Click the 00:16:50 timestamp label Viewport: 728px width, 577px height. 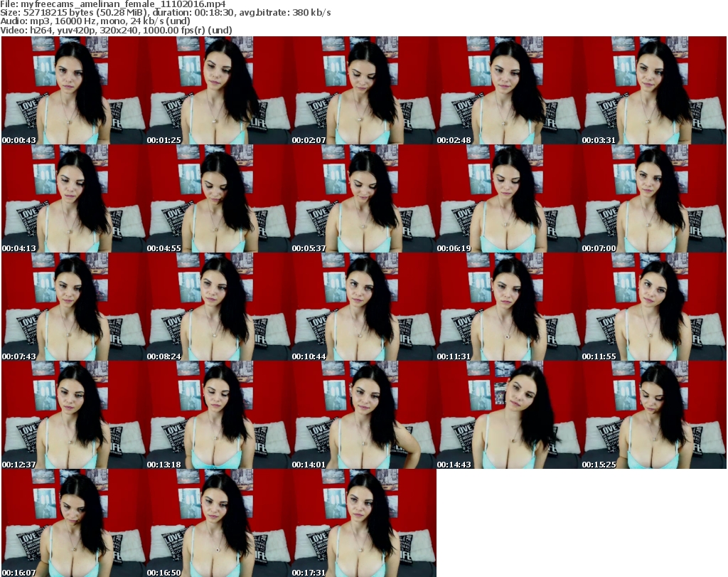point(164,572)
